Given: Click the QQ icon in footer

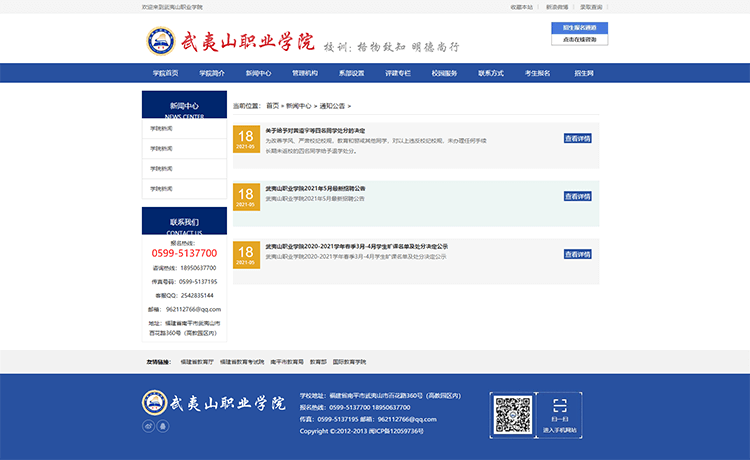Looking at the screenshot, I should [x=163, y=425].
